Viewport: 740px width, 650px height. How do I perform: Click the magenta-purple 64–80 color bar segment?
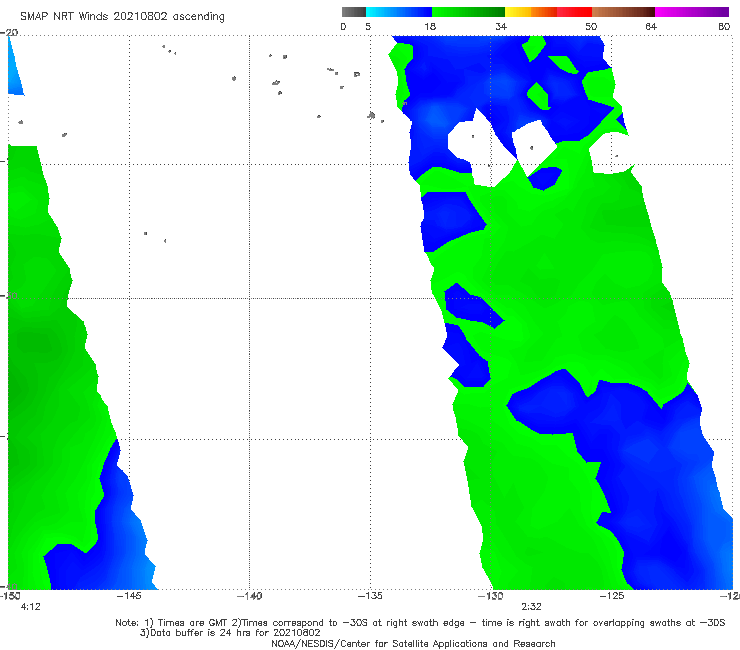[692, 12]
